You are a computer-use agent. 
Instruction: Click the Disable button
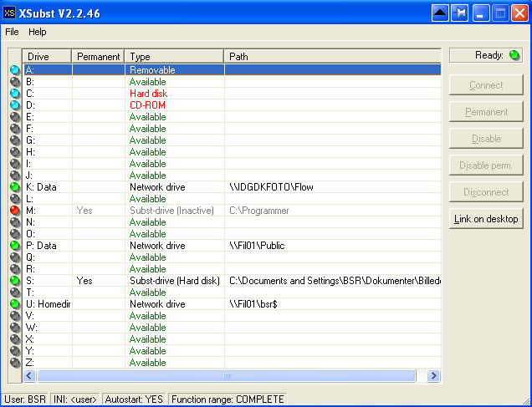tap(486, 139)
